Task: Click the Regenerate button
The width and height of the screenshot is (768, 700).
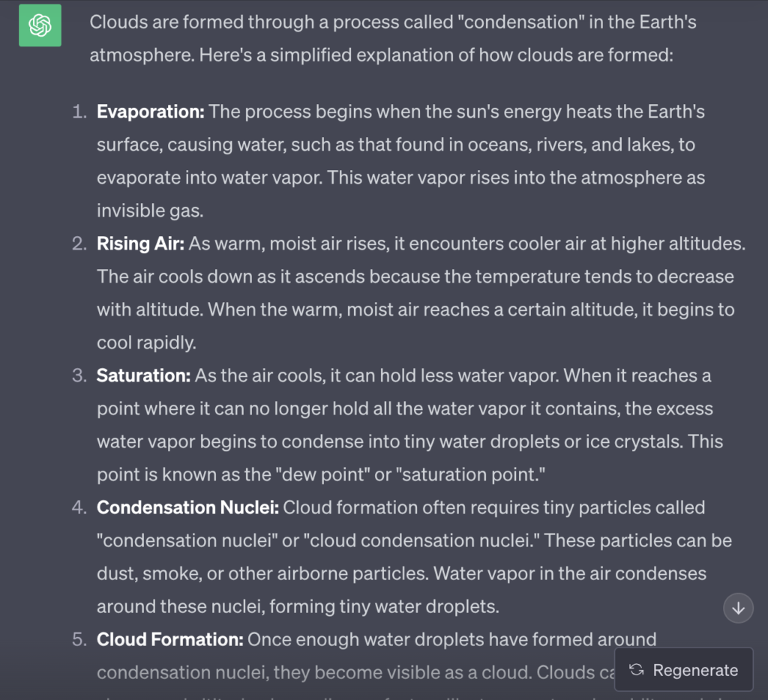Action: 682,670
